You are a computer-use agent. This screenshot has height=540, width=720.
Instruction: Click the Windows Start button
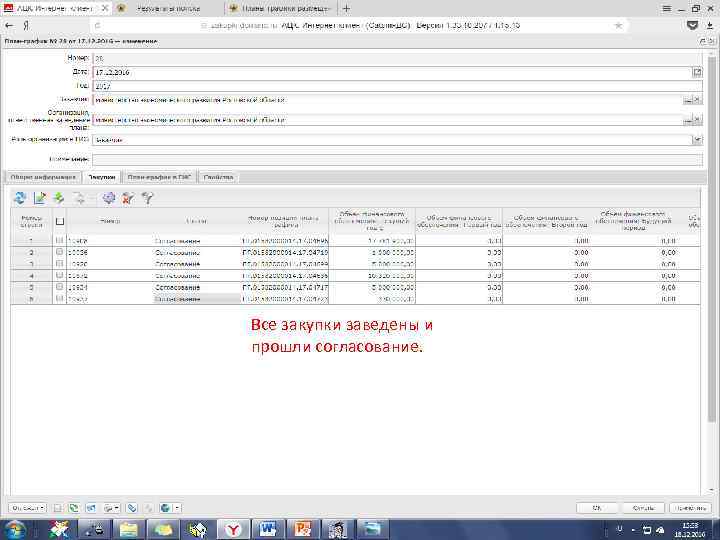point(15,529)
